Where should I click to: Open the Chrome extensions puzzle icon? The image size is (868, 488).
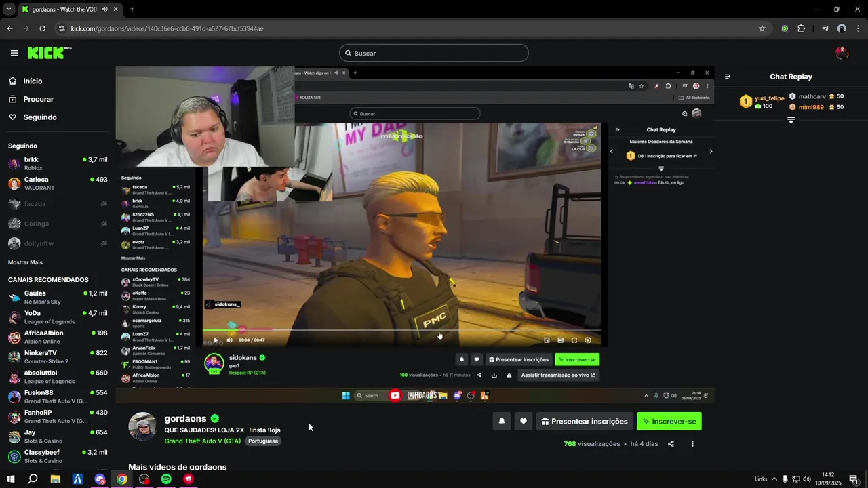[x=802, y=28]
